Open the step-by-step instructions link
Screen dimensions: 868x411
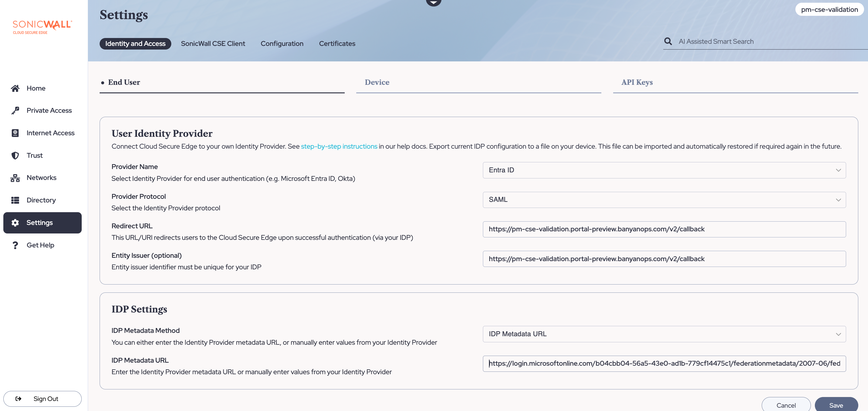339,147
